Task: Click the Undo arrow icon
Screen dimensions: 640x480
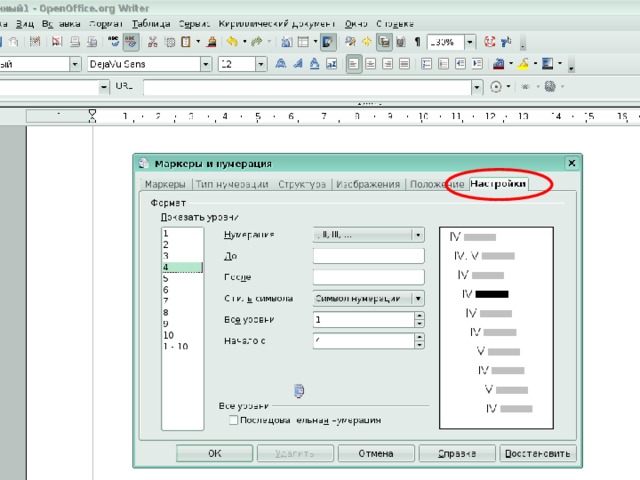Action: click(232, 42)
